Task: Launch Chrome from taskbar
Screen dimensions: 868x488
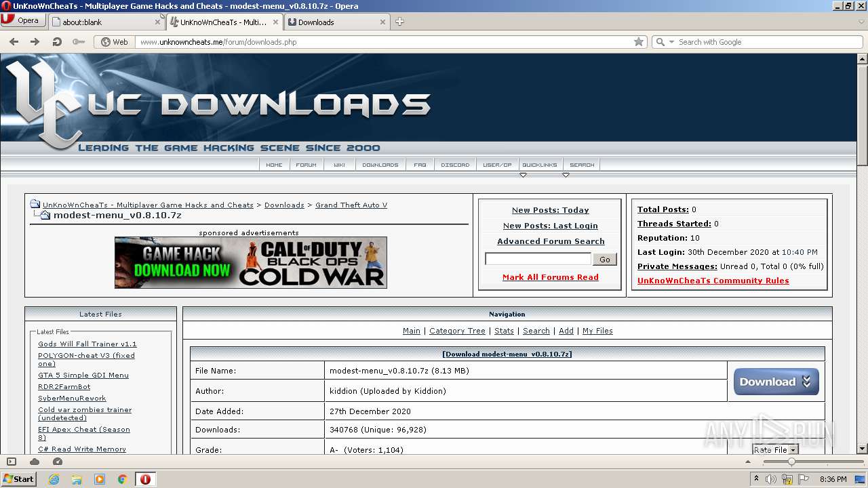Action: [x=122, y=479]
